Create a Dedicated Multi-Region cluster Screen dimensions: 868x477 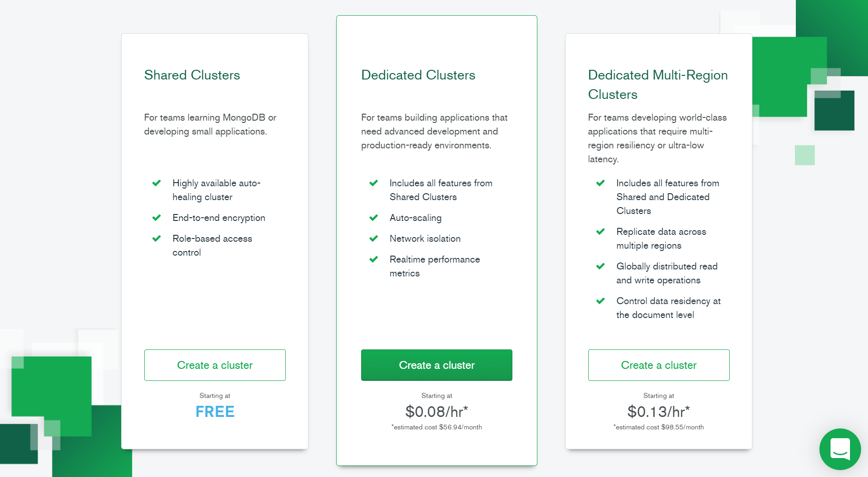click(x=659, y=365)
